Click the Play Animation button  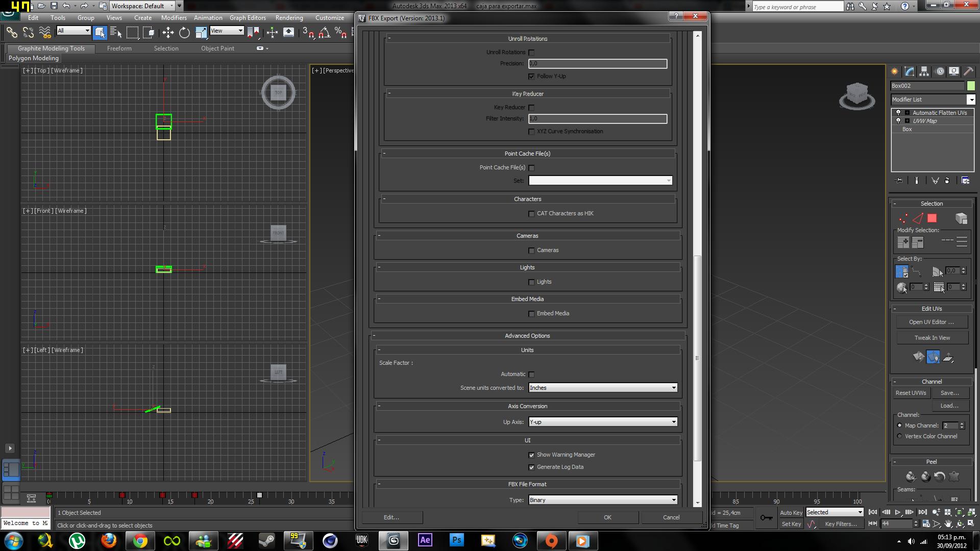[x=897, y=512]
